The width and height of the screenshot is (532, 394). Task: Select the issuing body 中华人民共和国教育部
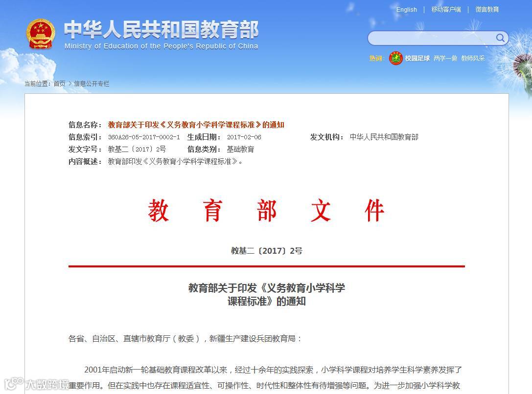[x=384, y=137]
